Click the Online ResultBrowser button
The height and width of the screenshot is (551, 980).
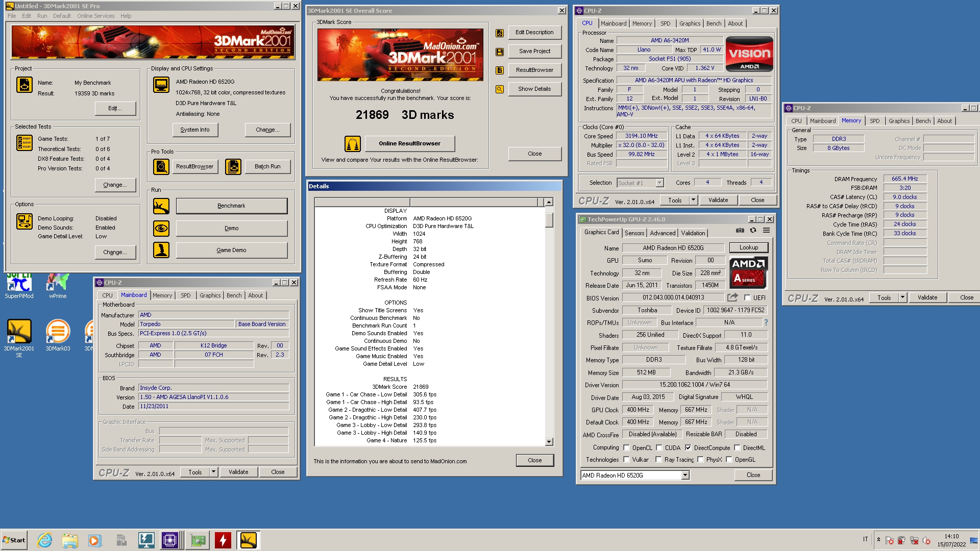pos(409,144)
